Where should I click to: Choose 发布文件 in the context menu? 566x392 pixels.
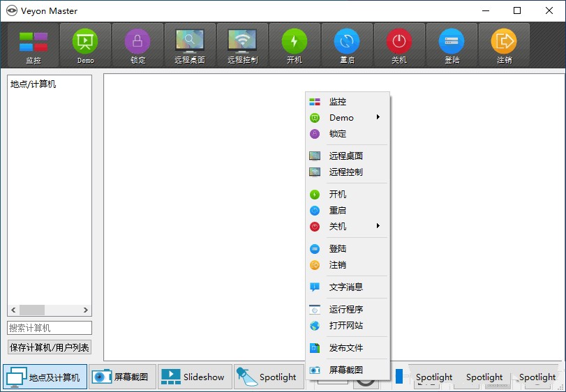[x=348, y=348]
